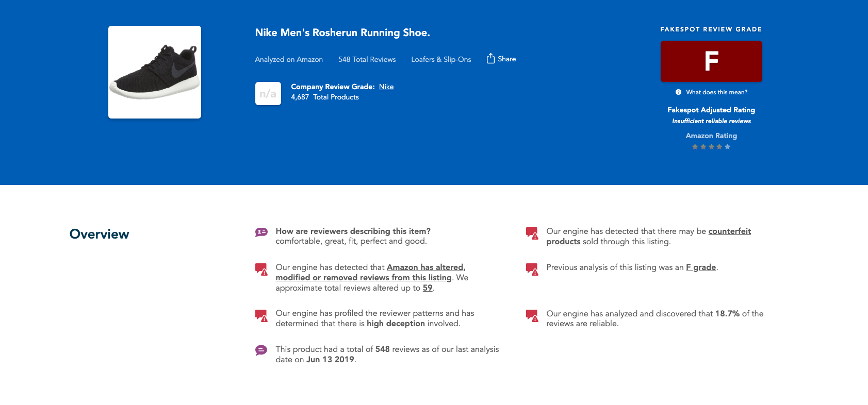Click '548 Total Reviews' text
Screen dimensions: 868x405
pyautogui.click(x=367, y=59)
